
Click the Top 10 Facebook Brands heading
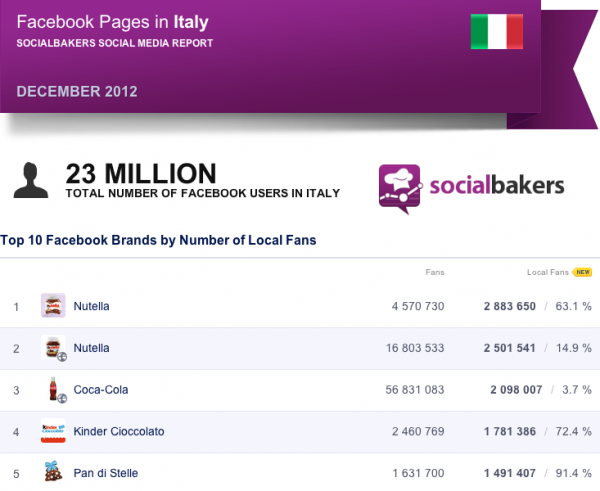pos(158,240)
